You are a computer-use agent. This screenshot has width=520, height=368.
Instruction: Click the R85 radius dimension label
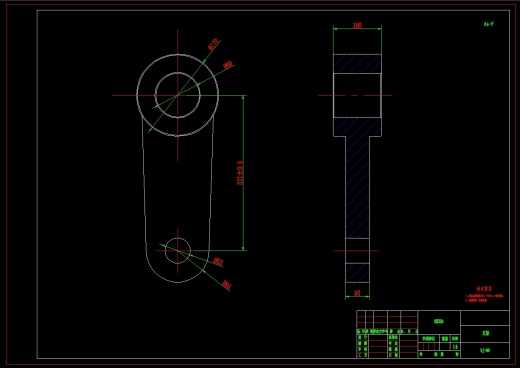(x=226, y=285)
